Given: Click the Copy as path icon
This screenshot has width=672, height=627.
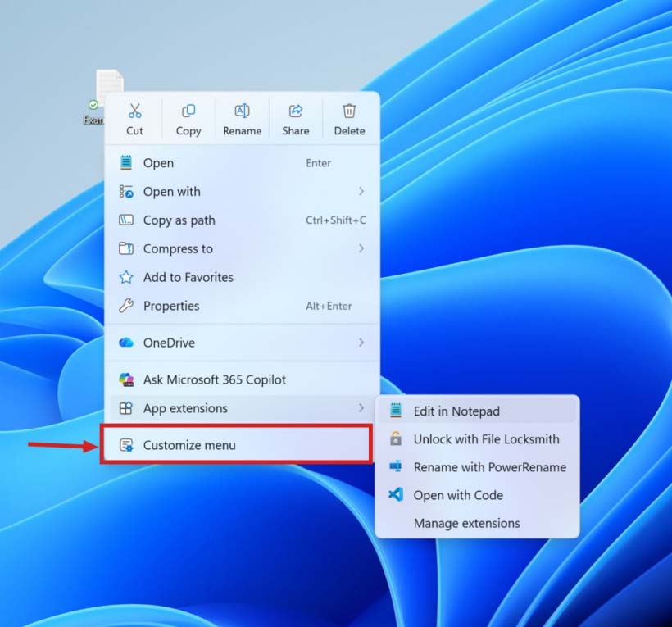Looking at the screenshot, I should 126,220.
